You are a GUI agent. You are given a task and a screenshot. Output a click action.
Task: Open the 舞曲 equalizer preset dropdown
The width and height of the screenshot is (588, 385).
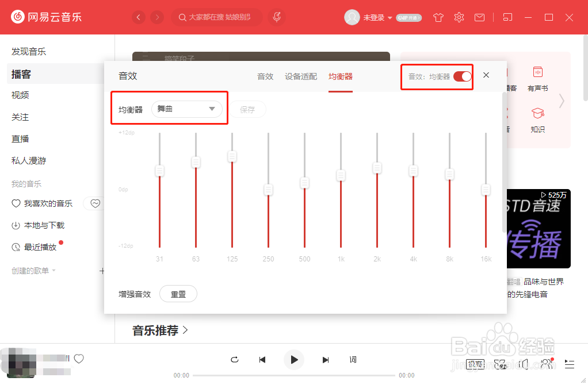coord(187,109)
